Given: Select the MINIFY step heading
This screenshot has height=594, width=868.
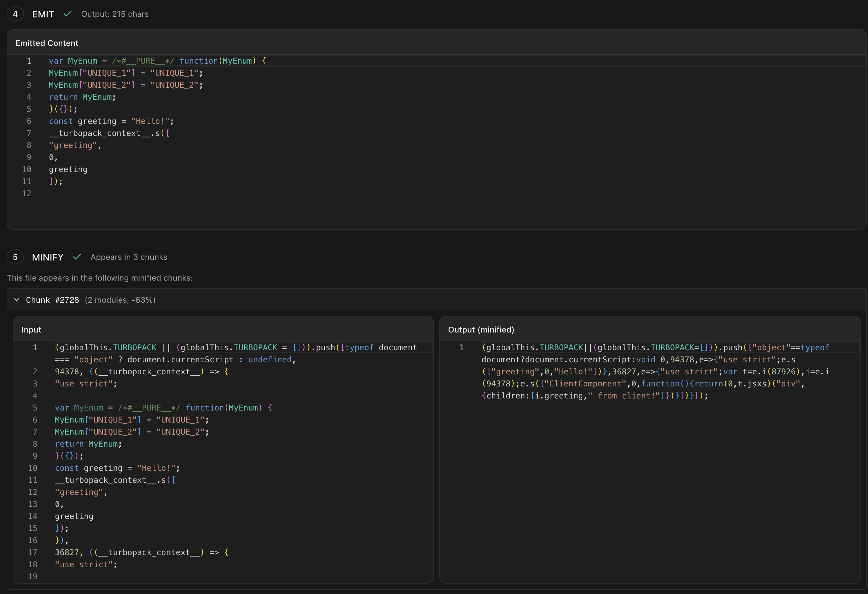Looking at the screenshot, I should (48, 257).
